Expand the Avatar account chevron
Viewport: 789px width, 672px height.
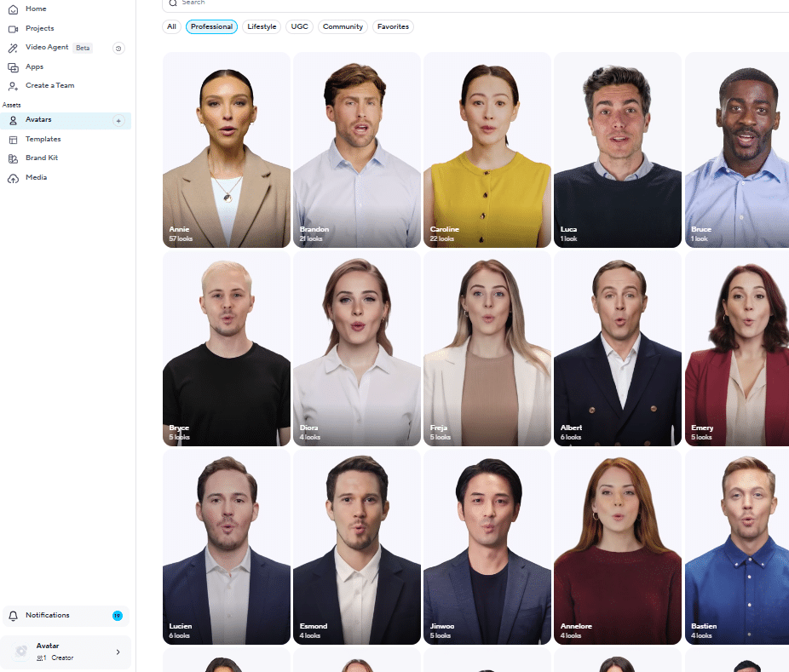coord(118,652)
